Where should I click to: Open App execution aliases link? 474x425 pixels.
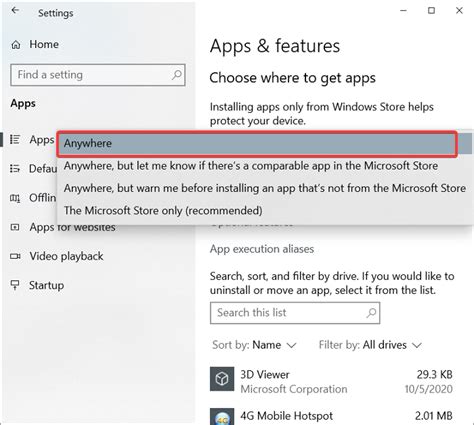click(x=262, y=249)
